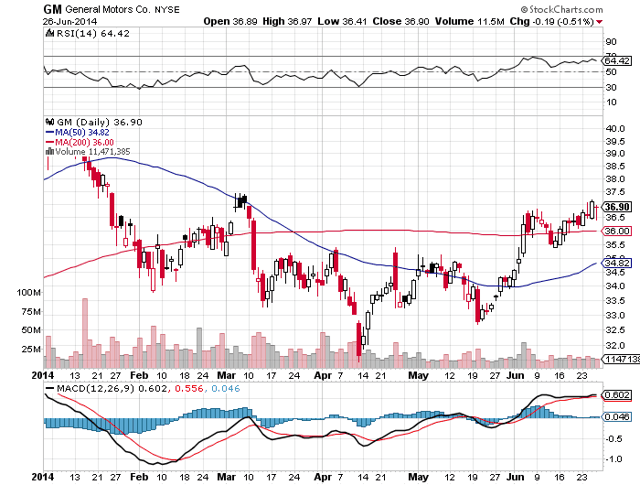Screen dimensions: 640x485
Task: Click the volume bars icon beside Volume 11,471,385
Action: click(x=50, y=151)
